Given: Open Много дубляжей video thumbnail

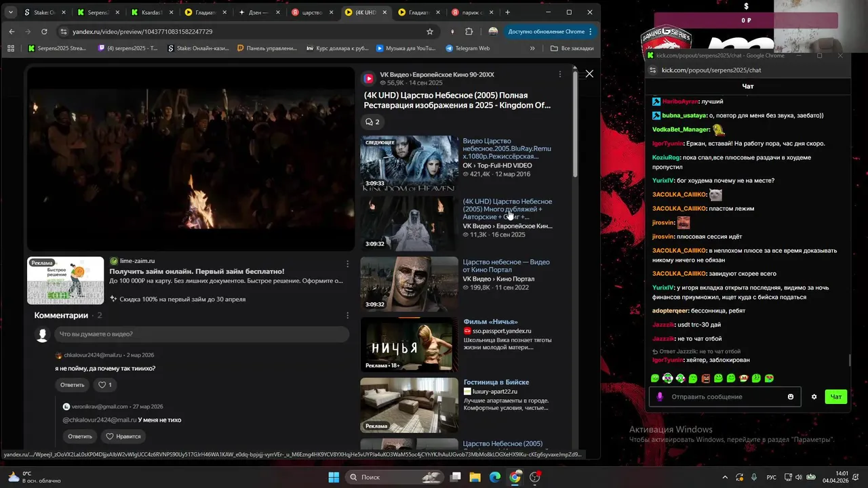Looking at the screenshot, I should pyautogui.click(x=409, y=223).
